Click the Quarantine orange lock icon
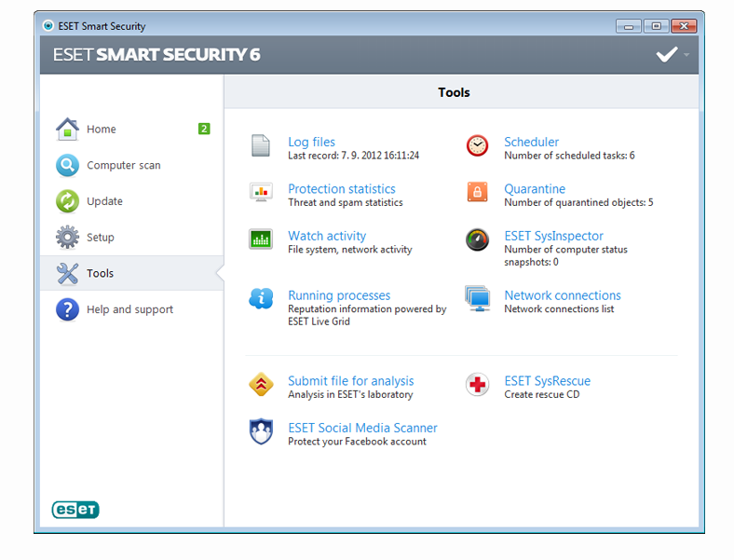Screen dimensions: 734x560 pos(477,192)
